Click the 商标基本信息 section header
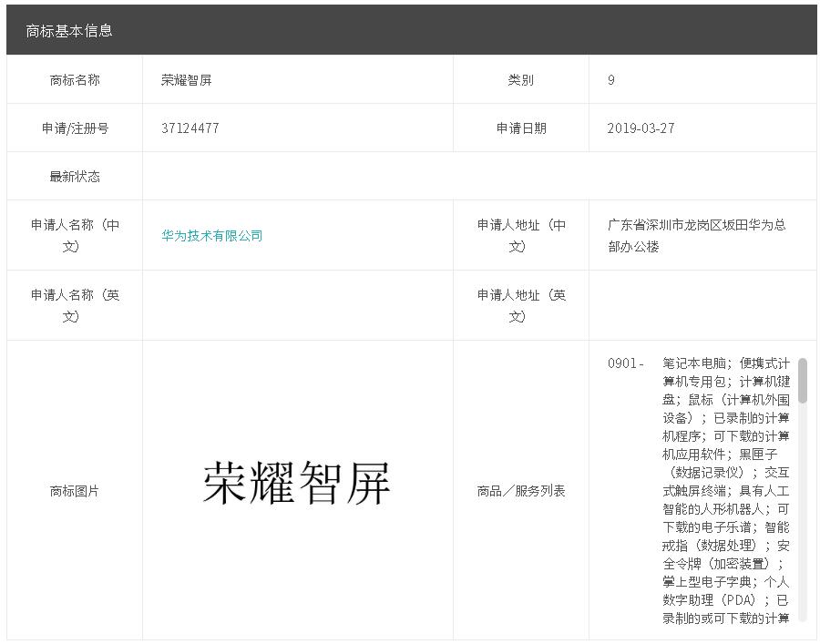The width and height of the screenshot is (820, 644). click(x=69, y=31)
